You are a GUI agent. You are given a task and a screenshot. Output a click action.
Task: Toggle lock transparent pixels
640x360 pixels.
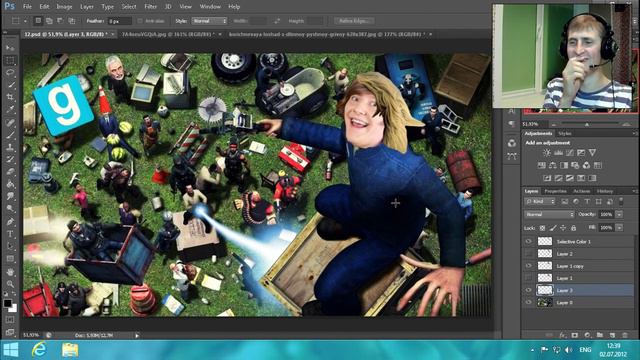tap(542, 228)
